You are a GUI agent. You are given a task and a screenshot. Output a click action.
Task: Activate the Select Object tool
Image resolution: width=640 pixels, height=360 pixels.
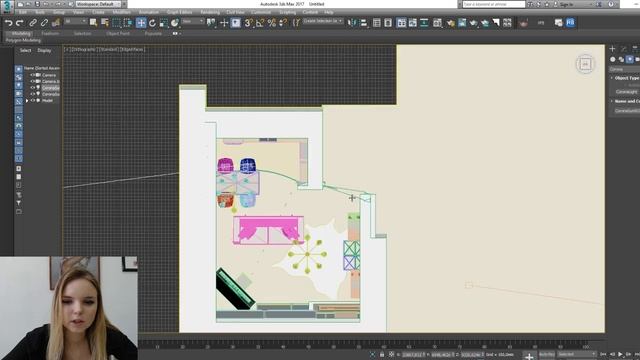(x=93, y=23)
